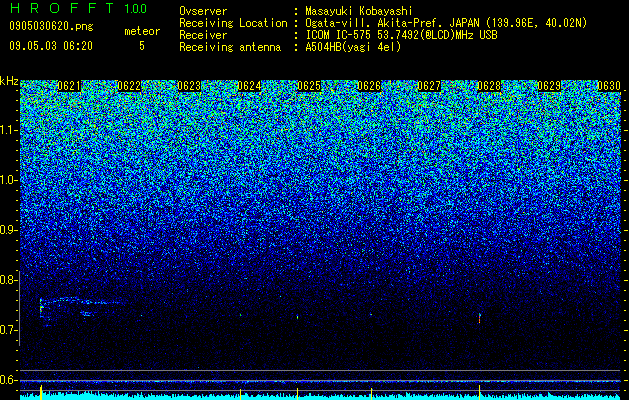
Task: Click the 0621 time label
Action: click(x=69, y=86)
